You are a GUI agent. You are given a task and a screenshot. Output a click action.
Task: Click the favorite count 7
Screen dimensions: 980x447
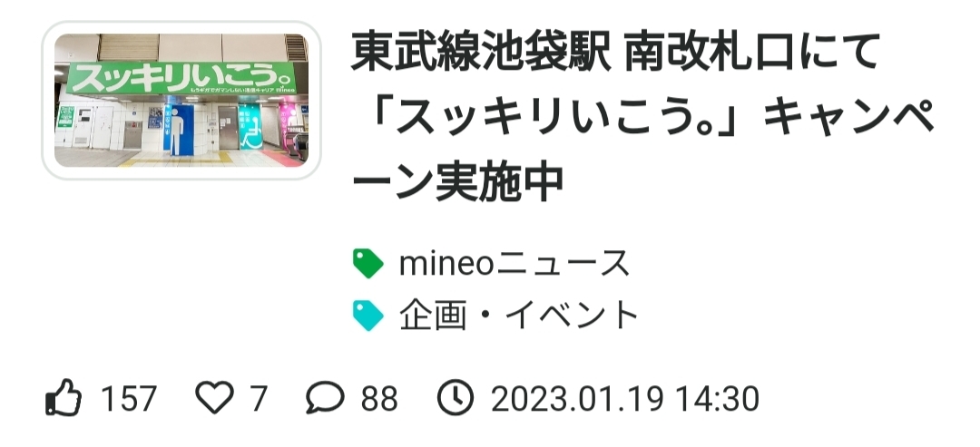(x=259, y=398)
